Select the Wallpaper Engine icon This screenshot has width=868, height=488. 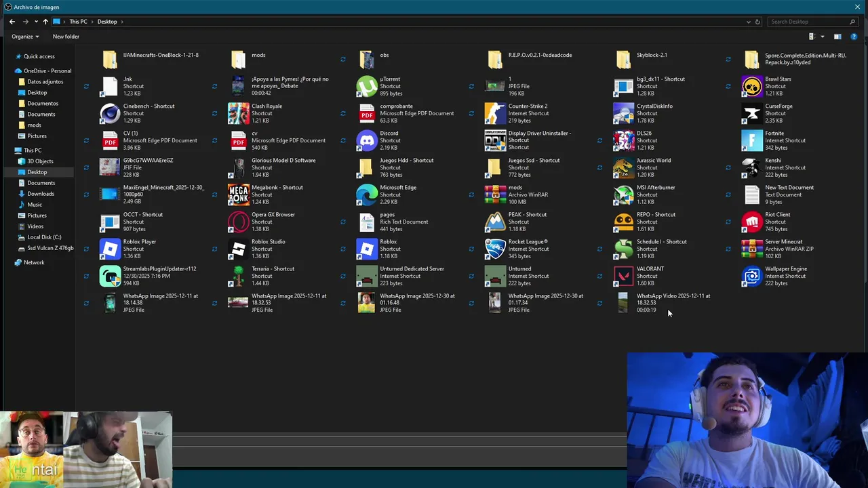752,276
